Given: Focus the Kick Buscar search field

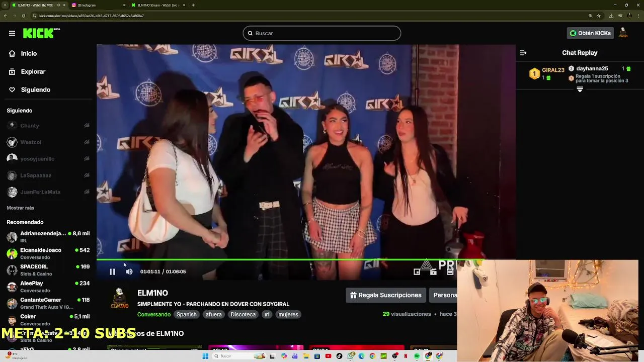Looking at the screenshot, I should pos(322,33).
